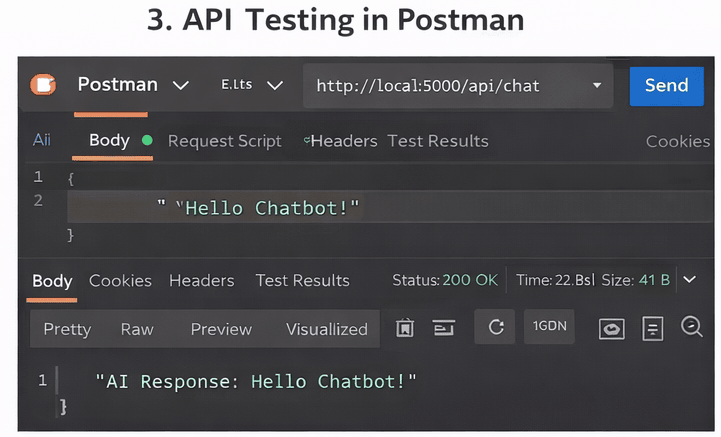Click the magnifier search icon
721x437 pixels.
(x=691, y=327)
